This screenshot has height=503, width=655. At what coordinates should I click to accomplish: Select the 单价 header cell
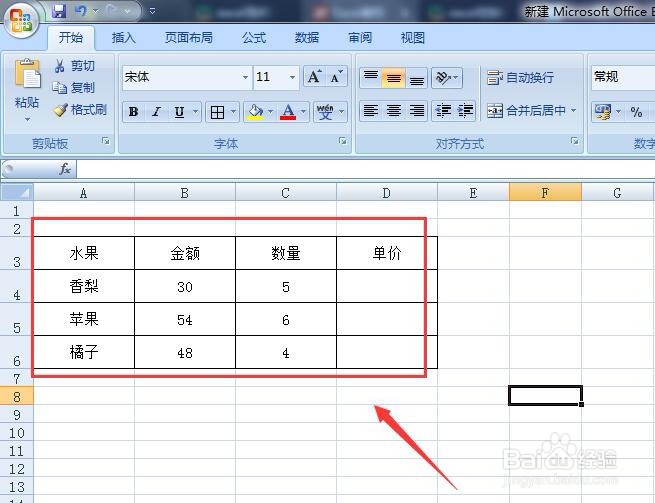click(x=387, y=253)
